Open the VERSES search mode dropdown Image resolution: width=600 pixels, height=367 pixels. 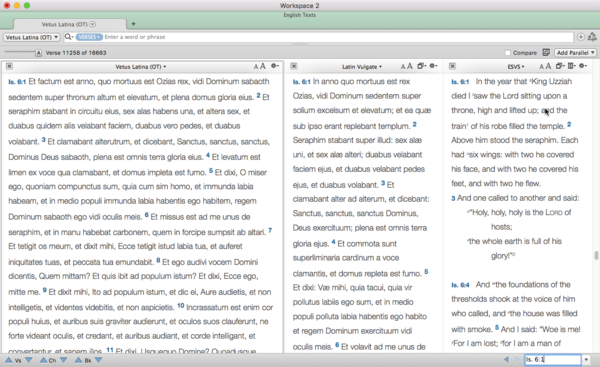point(89,37)
